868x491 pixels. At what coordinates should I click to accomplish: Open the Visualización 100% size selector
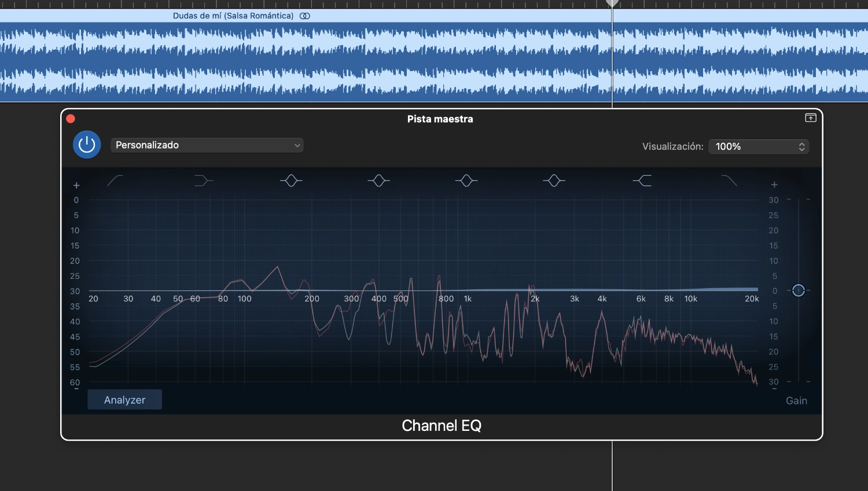(x=759, y=146)
